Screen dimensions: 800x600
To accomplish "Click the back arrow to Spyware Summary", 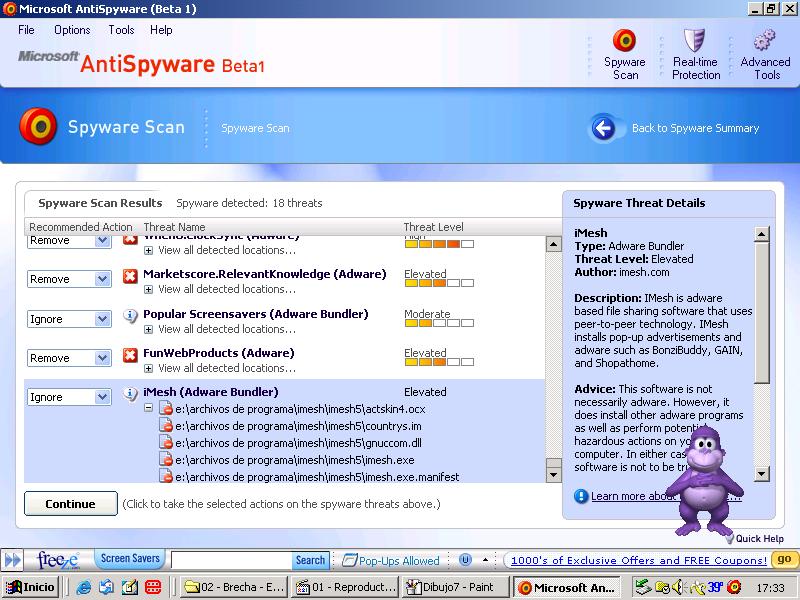I will pos(604,128).
